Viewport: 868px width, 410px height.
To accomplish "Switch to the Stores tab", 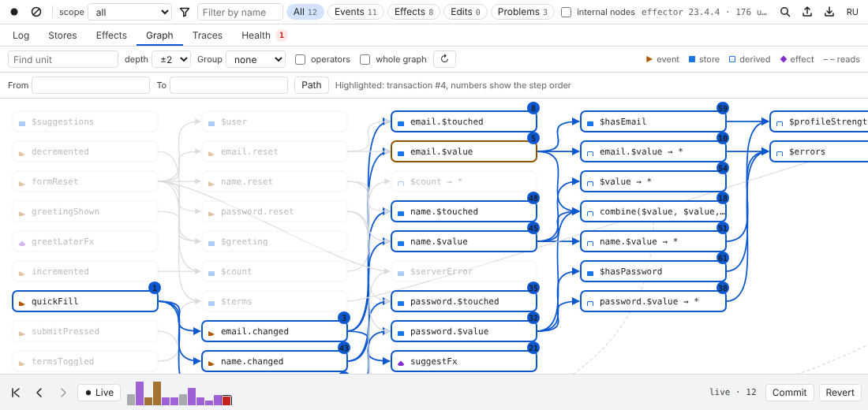I will pyautogui.click(x=62, y=35).
